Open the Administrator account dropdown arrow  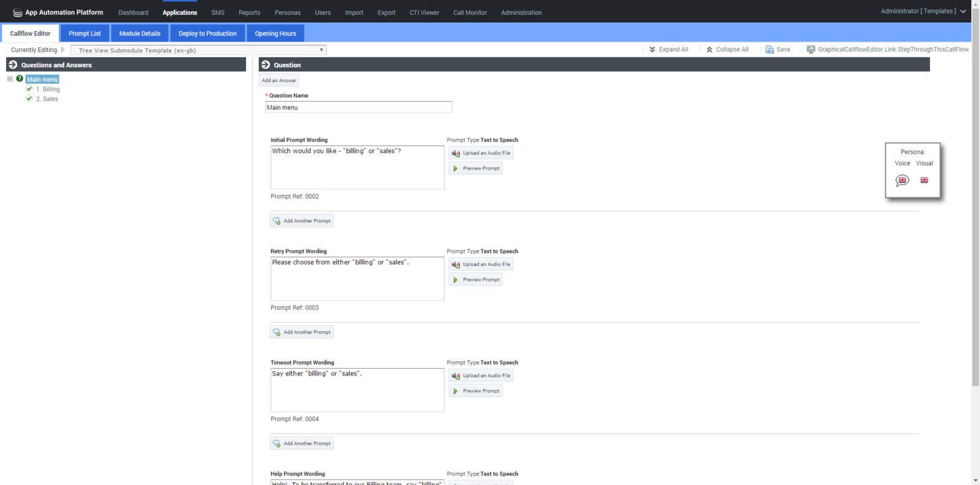click(963, 12)
